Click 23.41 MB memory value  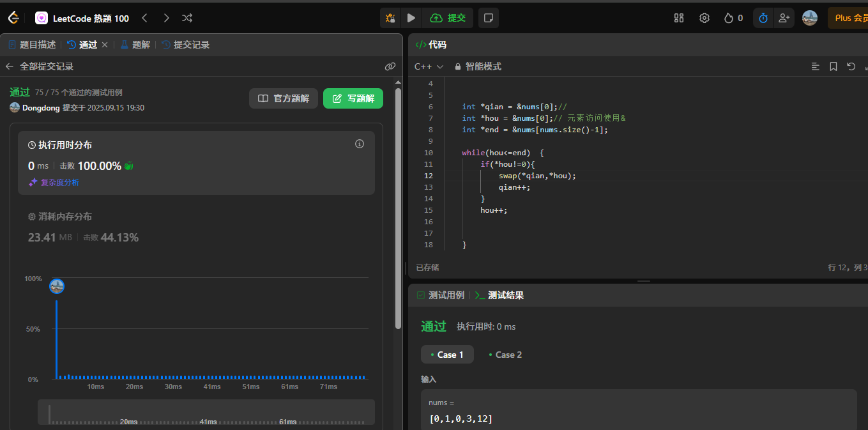point(50,238)
